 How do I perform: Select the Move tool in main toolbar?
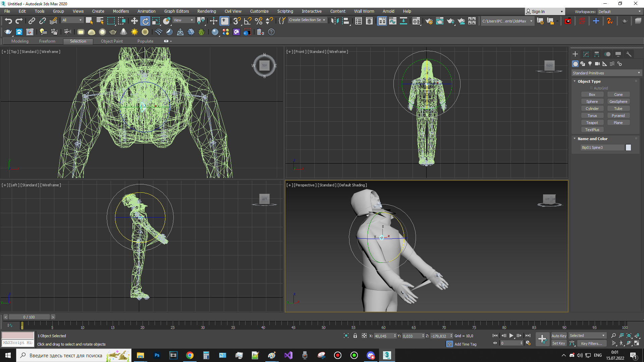click(x=134, y=21)
